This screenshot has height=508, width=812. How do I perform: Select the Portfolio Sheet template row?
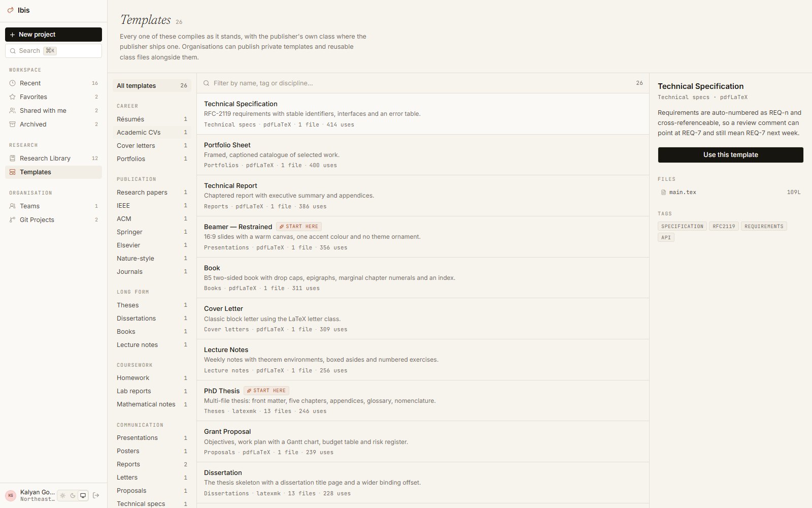pyautogui.click(x=423, y=155)
